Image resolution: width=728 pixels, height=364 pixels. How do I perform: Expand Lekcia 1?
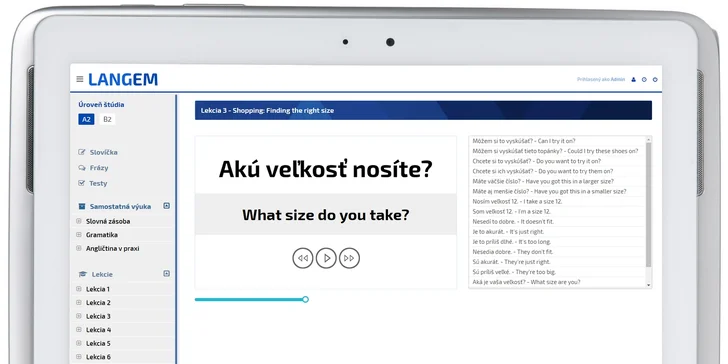(x=78, y=289)
